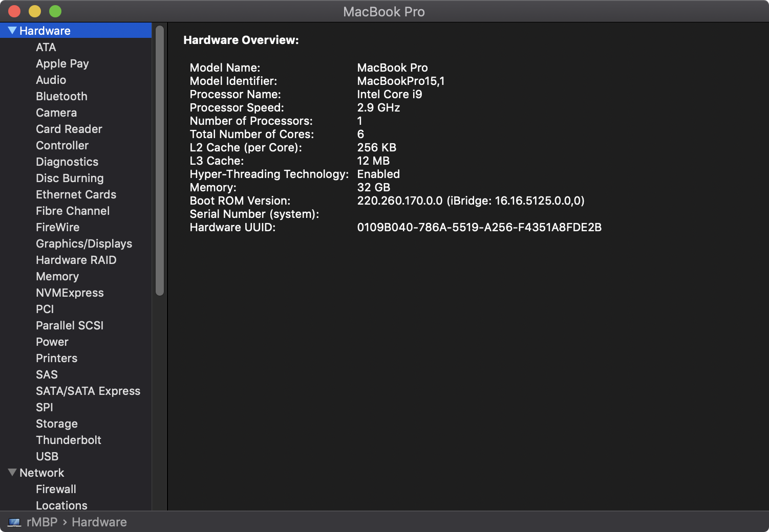Open SATA/SATA Express information
The image size is (769, 532).
88,391
